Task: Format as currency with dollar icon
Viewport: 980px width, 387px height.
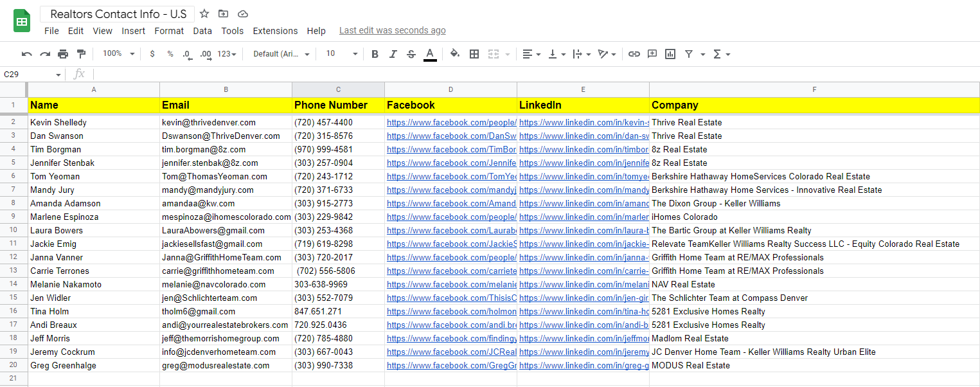Action: [x=152, y=54]
